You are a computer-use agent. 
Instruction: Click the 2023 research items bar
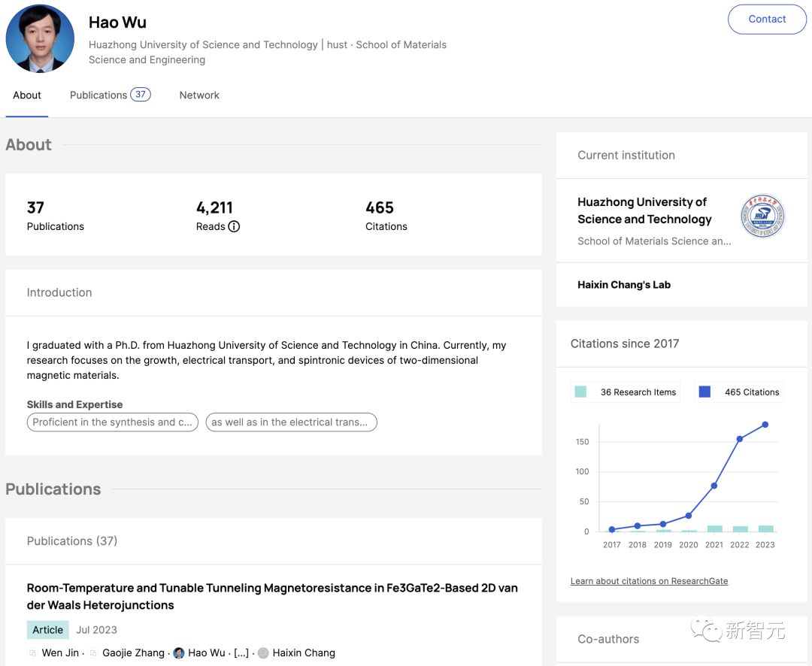pos(765,528)
